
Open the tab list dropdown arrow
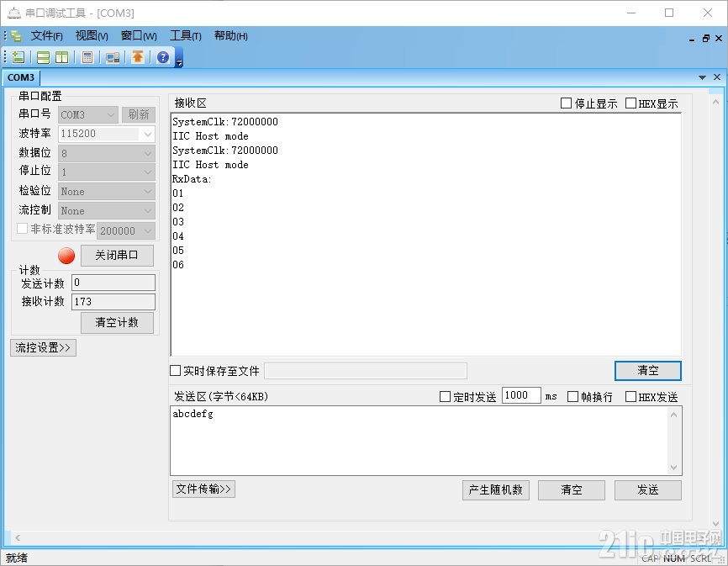702,77
